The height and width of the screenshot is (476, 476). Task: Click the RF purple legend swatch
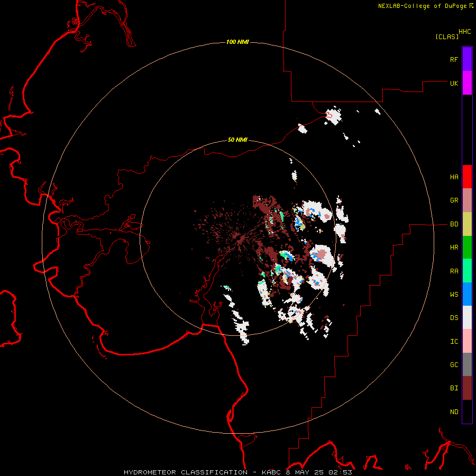coord(467,59)
